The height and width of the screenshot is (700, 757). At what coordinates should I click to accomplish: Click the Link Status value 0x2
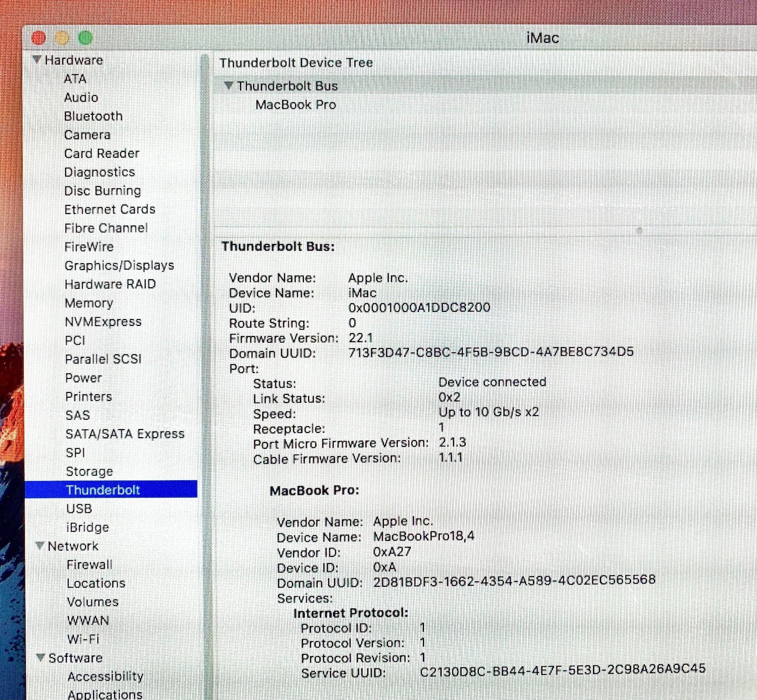click(x=449, y=397)
